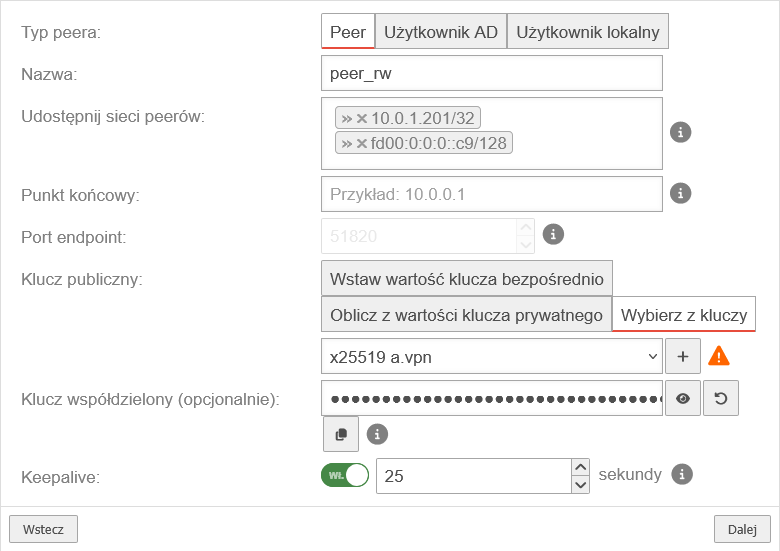This screenshot has width=780, height=551.
Task: Click the orange warning triangle icon
Action: pyautogui.click(x=719, y=356)
